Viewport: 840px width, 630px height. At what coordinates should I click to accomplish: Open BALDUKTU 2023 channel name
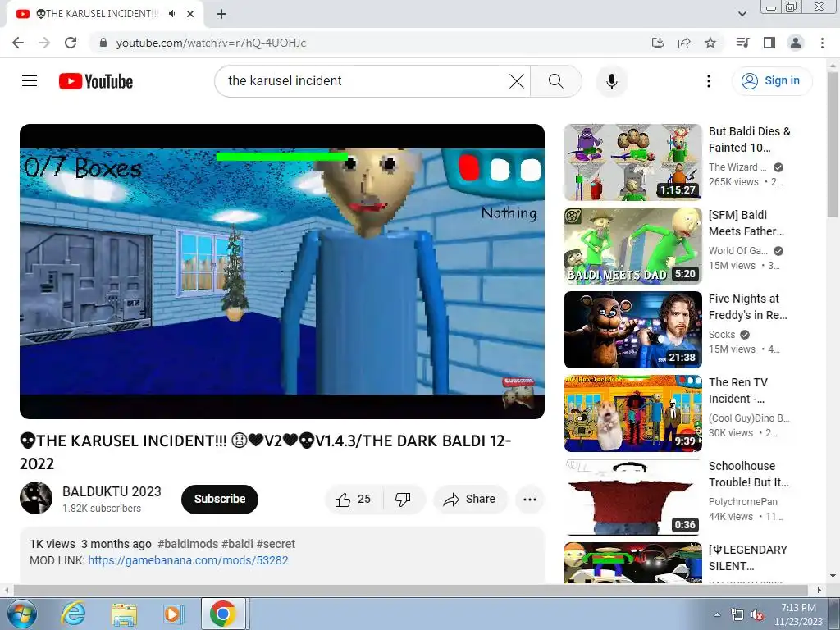pyautogui.click(x=112, y=491)
